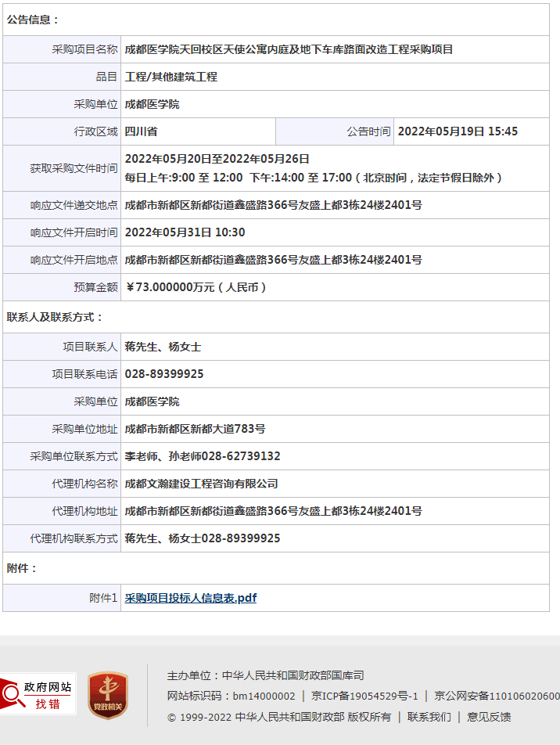Click the 代理机构联系方式 value 蒋先生、杨女士028-89399925
The image size is (560, 745).
pyautogui.click(x=203, y=538)
